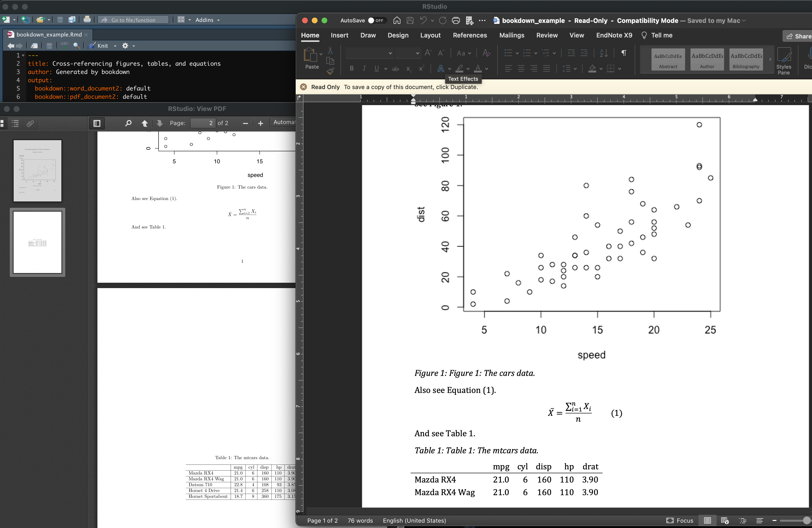The height and width of the screenshot is (528, 812).
Task: Open the EndNote X9 tab
Action: (x=614, y=35)
